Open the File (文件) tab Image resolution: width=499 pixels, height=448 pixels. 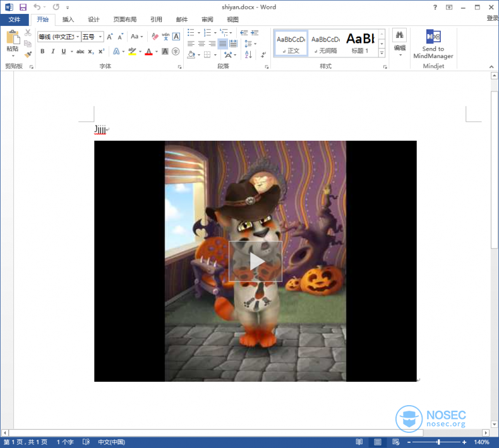(x=15, y=20)
